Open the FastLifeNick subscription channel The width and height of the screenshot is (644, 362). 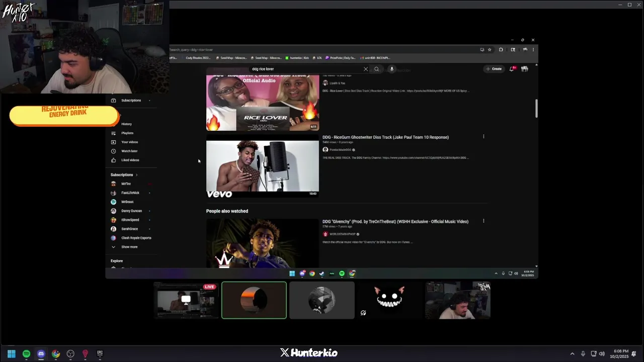point(130,193)
